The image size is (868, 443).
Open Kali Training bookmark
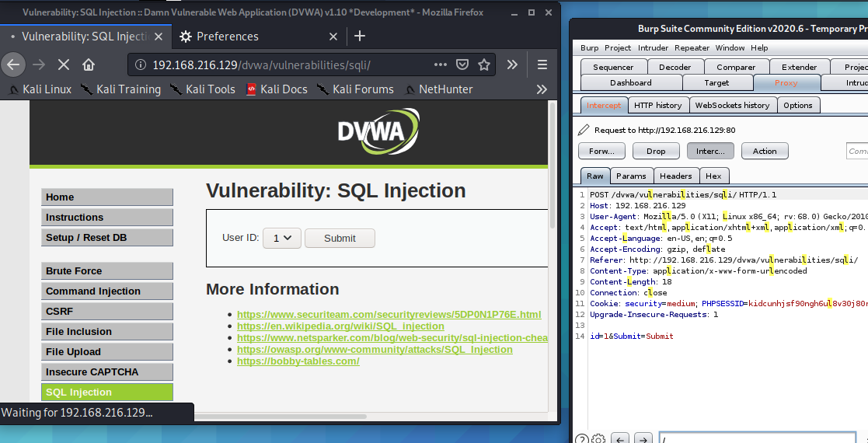[120, 89]
